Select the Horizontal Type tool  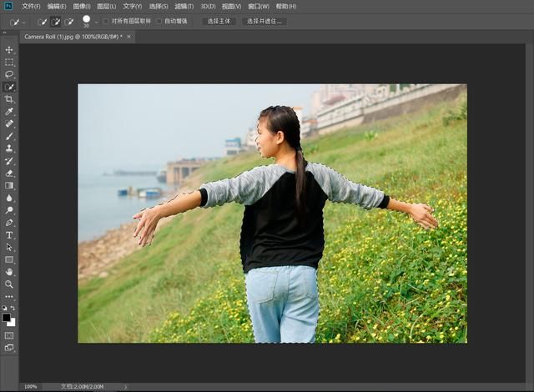[x=9, y=235]
